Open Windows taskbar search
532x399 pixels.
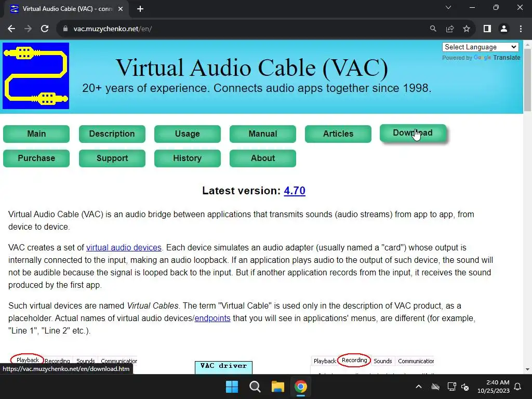[x=255, y=387]
